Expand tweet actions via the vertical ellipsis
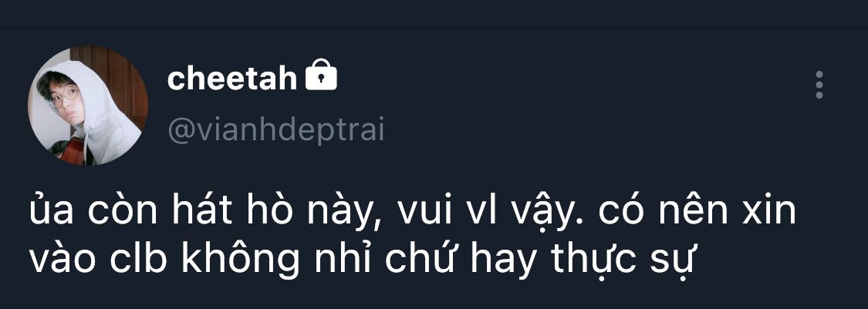Viewport: 868px width, 309px height. point(819,85)
